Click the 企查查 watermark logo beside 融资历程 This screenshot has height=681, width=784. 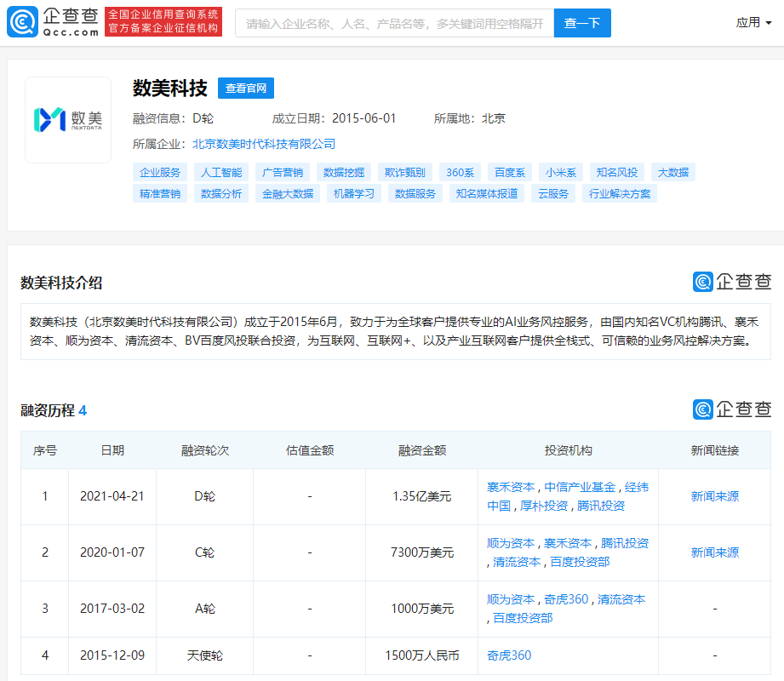[731, 409]
